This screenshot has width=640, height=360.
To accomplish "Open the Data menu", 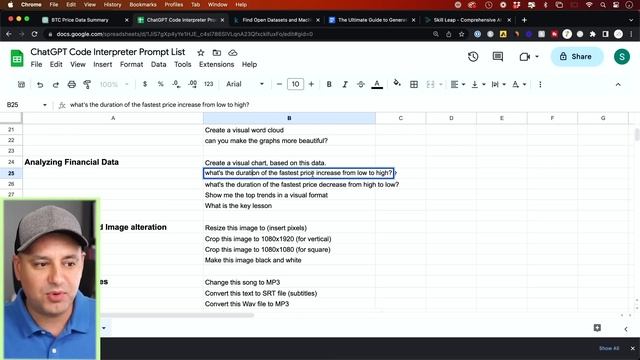I will tap(158, 64).
